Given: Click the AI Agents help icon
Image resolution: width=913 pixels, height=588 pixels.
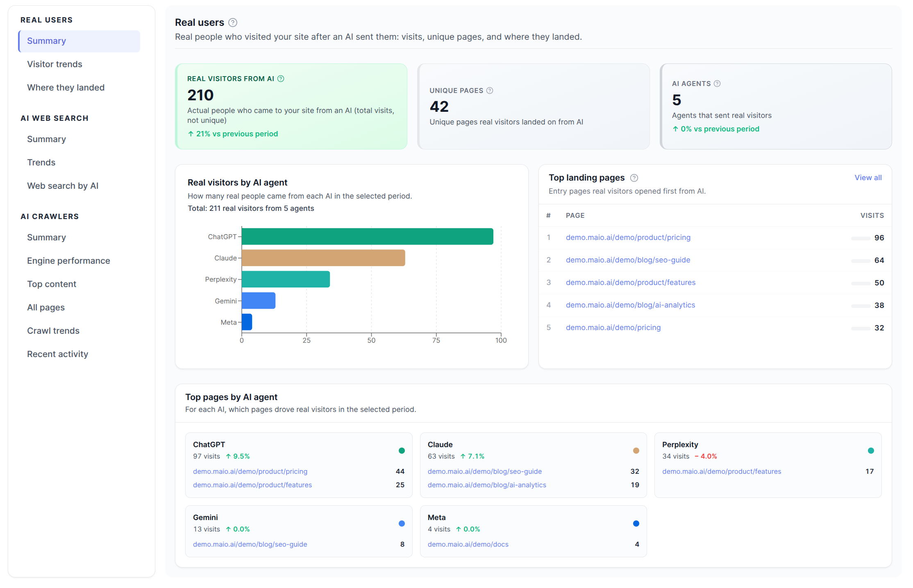Looking at the screenshot, I should pos(717,83).
